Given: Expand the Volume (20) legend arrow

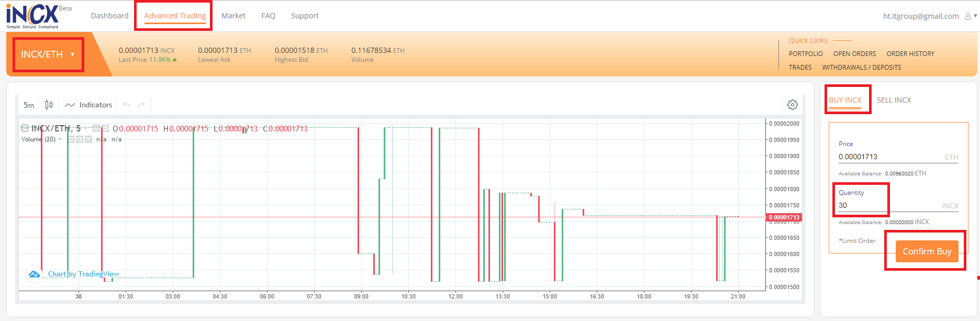Looking at the screenshot, I should (x=60, y=139).
